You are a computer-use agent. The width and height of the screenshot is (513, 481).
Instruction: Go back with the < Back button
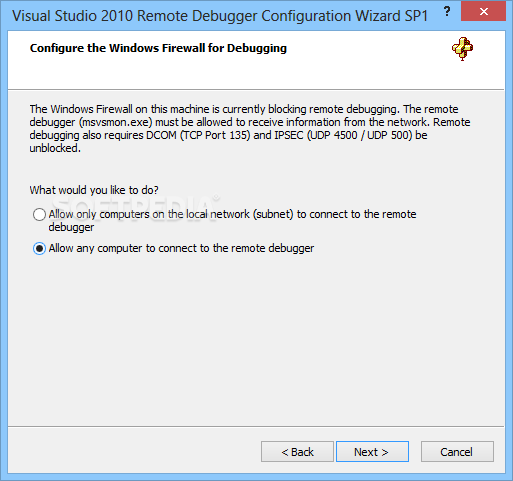(297, 452)
